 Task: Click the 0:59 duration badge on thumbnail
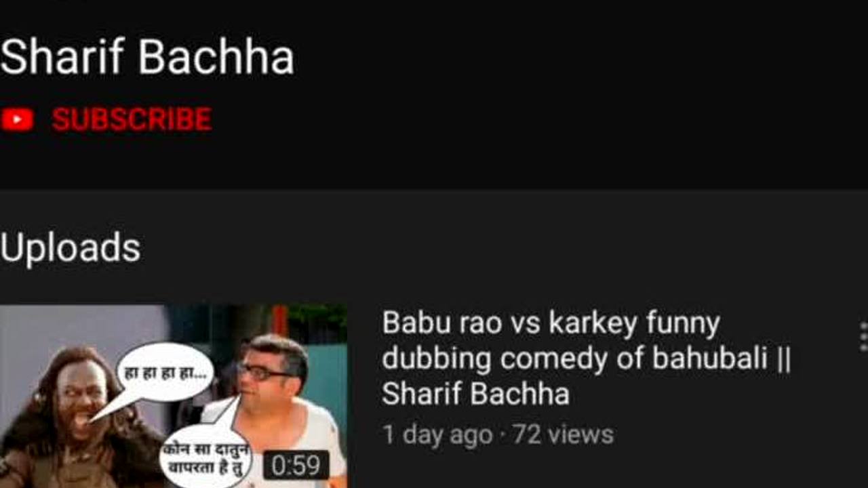pyautogui.click(x=296, y=466)
